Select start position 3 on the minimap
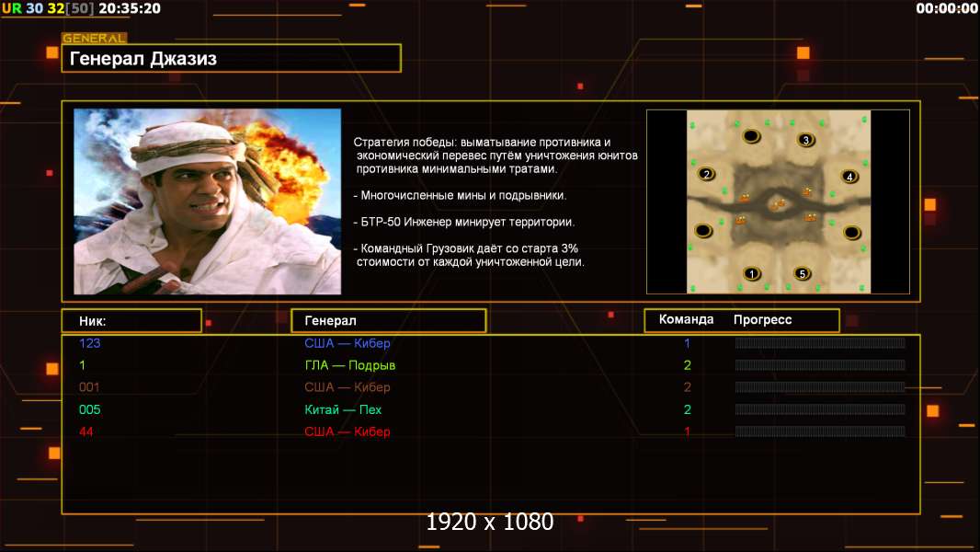The image size is (980, 552). 805,140
